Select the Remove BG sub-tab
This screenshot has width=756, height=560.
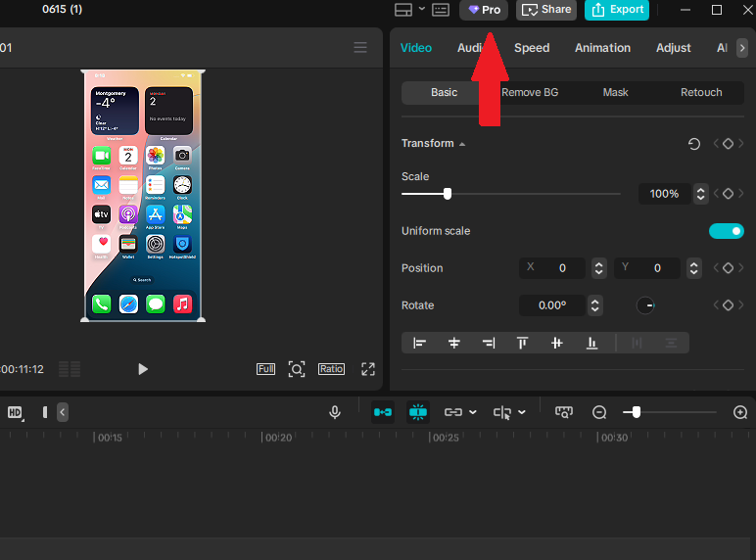pyautogui.click(x=530, y=93)
